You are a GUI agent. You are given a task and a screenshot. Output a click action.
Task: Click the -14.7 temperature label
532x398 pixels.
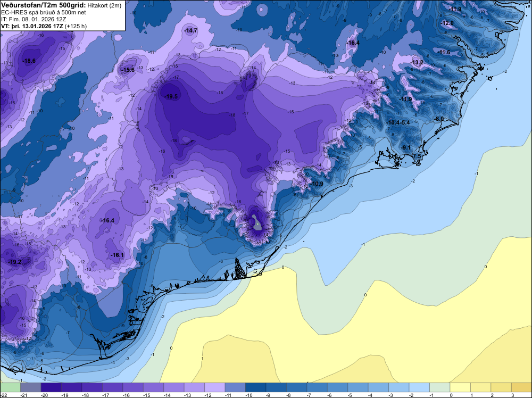coord(190,30)
